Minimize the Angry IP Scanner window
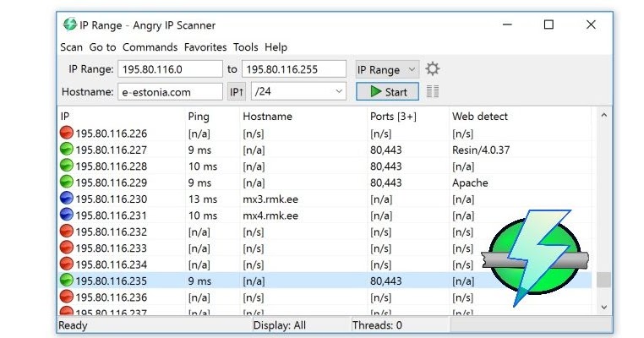The image size is (644, 338). point(507,25)
